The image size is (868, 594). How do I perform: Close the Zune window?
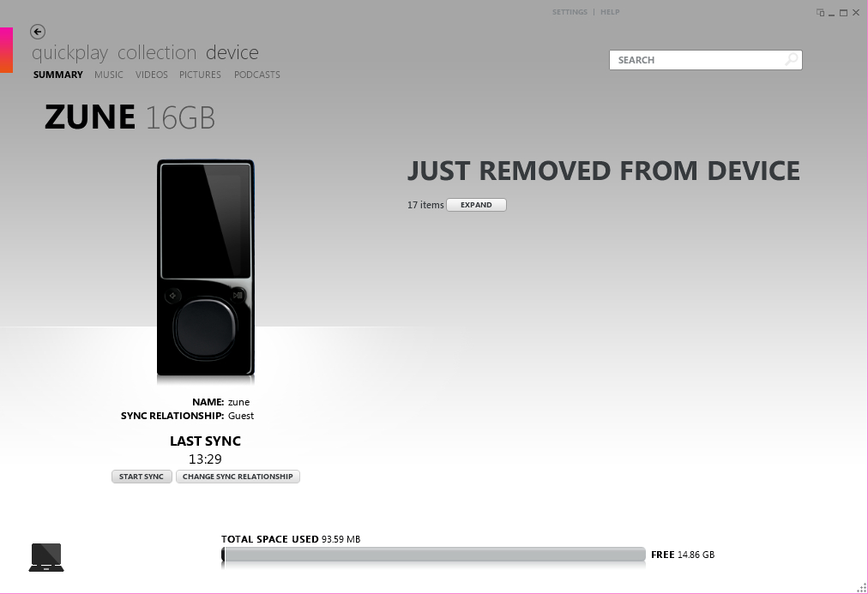click(856, 13)
